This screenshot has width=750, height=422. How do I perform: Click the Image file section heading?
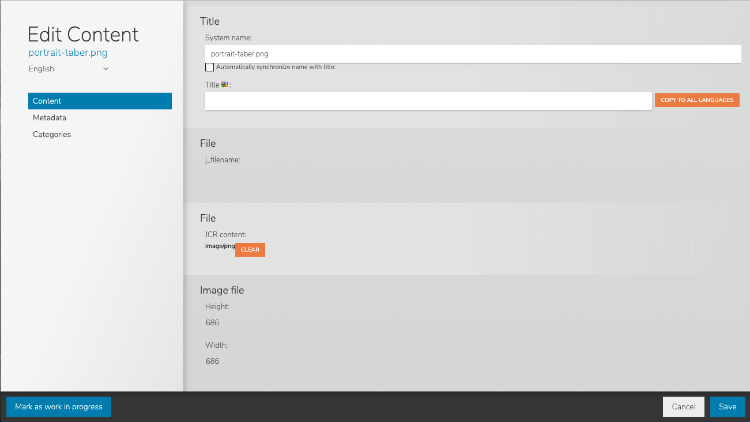[222, 290]
